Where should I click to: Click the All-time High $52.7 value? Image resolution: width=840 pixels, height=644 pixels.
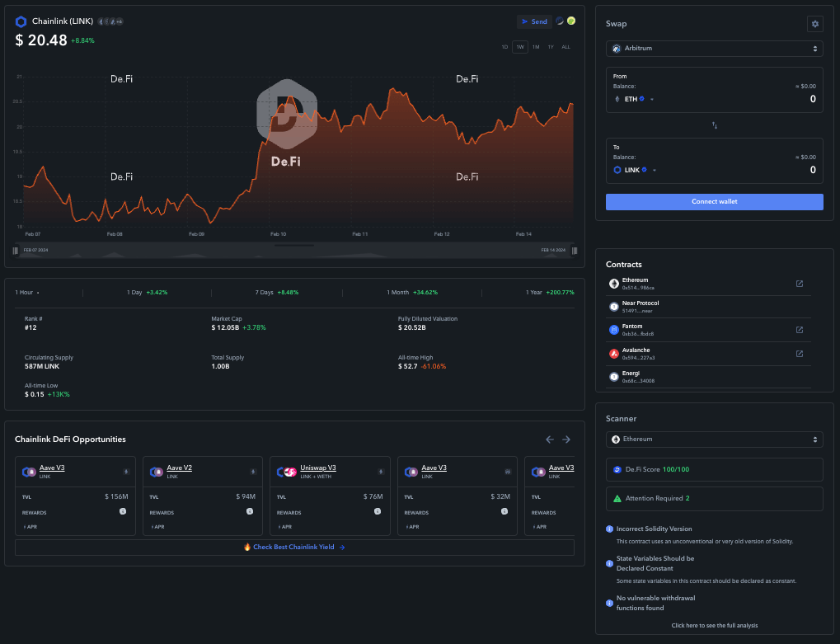tap(408, 366)
